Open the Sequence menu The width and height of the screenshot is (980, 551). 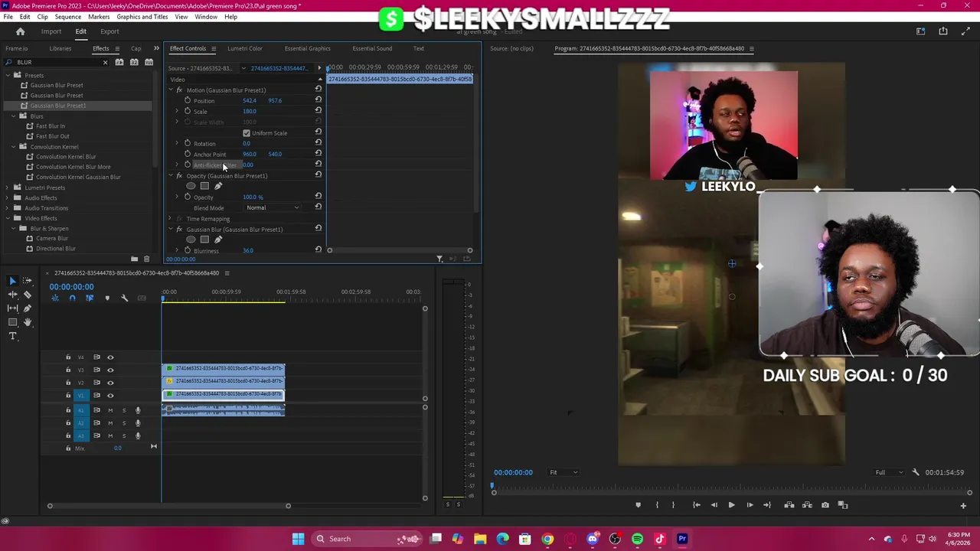click(68, 17)
